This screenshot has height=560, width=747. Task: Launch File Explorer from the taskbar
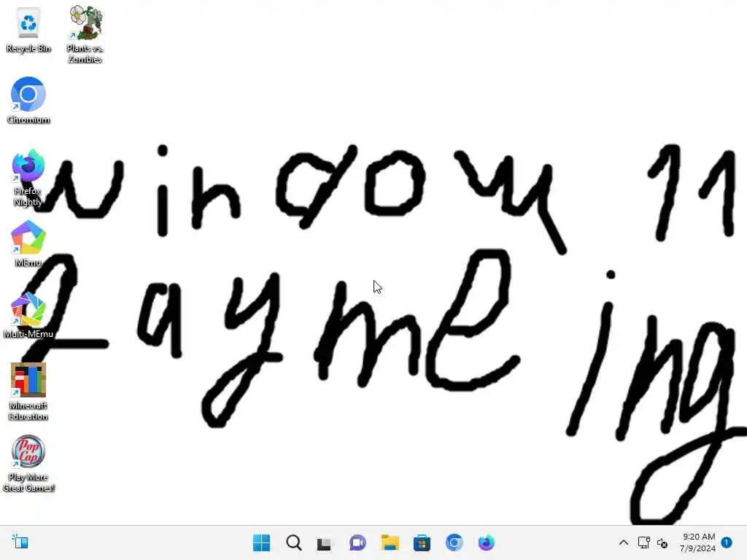pos(390,542)
